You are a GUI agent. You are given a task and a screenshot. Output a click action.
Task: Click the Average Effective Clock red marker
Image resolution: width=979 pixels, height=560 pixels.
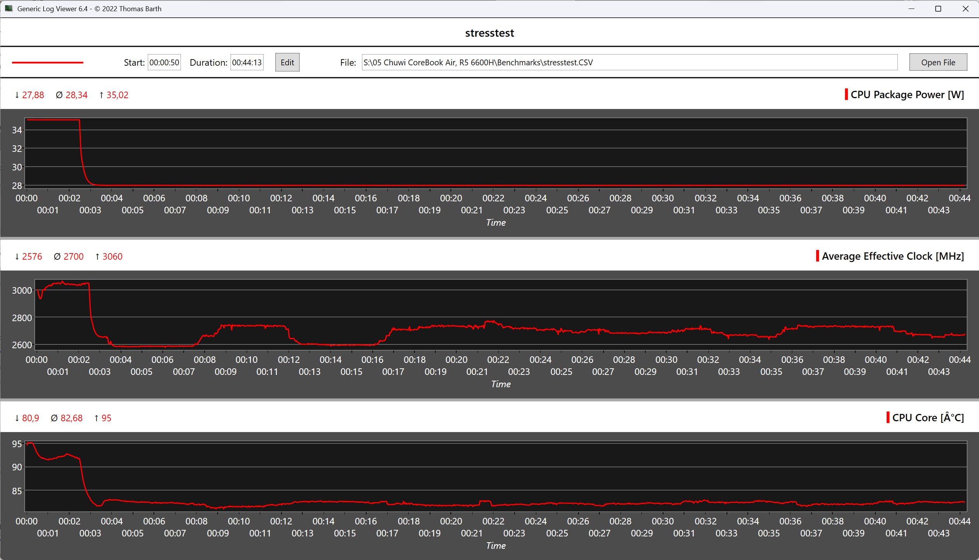(x=817, y=256)
